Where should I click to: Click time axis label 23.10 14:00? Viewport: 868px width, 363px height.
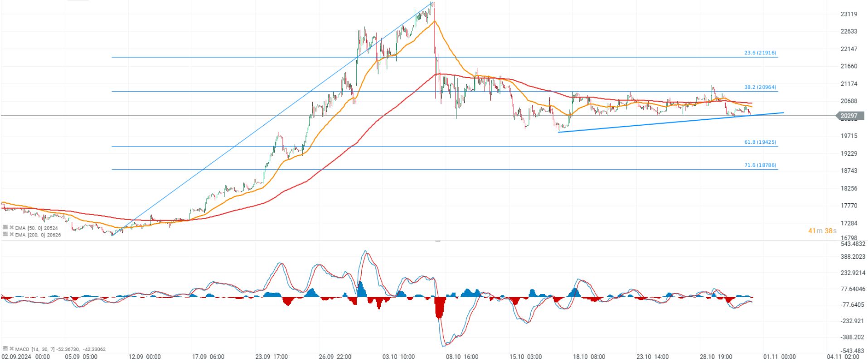point(652,357)
